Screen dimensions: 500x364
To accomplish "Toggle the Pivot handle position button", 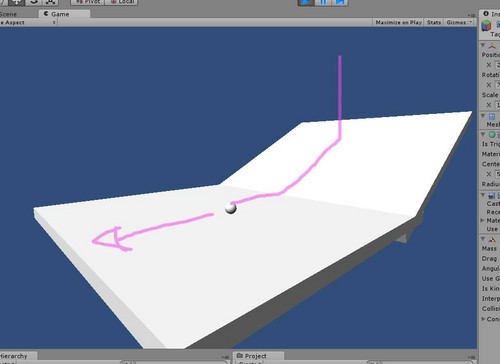I will click(x=88, y=2).
